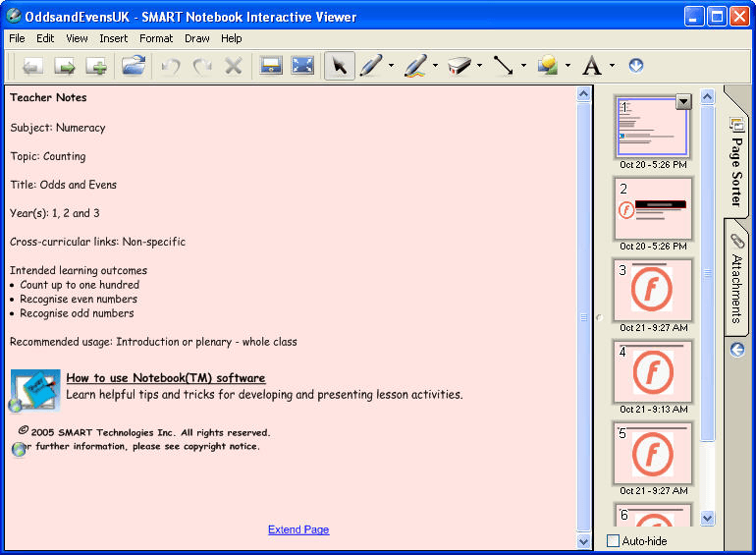Screen dimensions: 756x555
Task: Click the Screen Shade toolbar icon
Action: 270,66
